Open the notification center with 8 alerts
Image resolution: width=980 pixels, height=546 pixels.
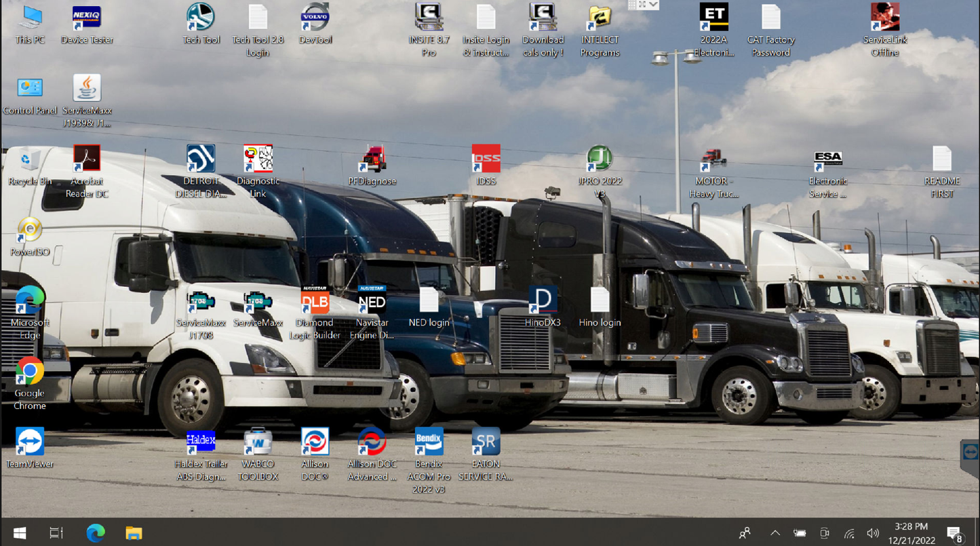[x=955, y=534]
